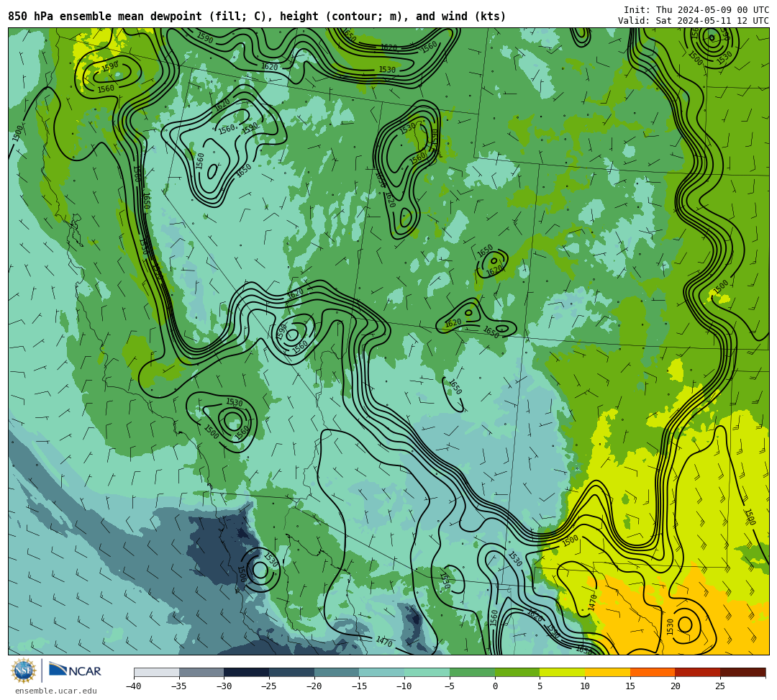The width and height of the screenshot is (777, 700).
Task: Click the colorbar tick label 0
Action: (495, 686)
